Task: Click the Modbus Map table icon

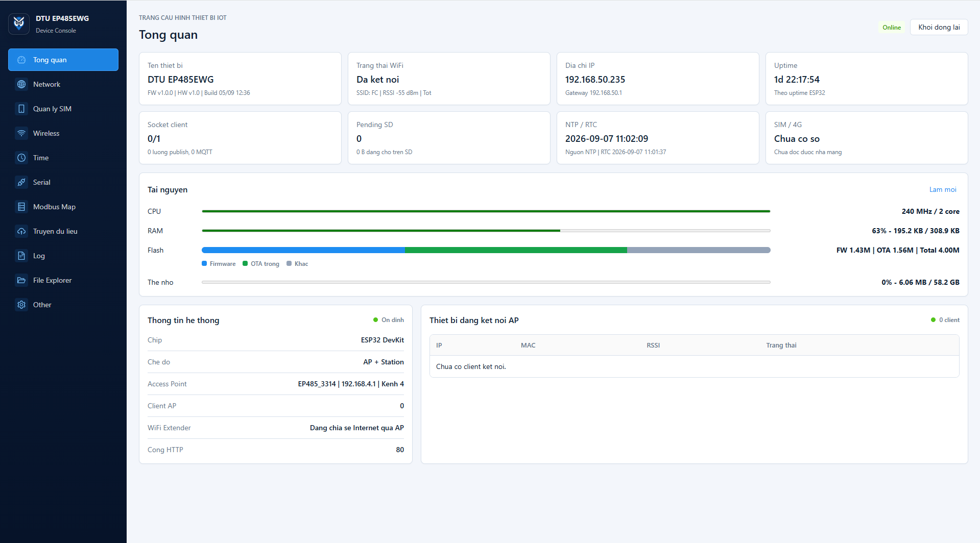Action: click(x=21, y=207)
